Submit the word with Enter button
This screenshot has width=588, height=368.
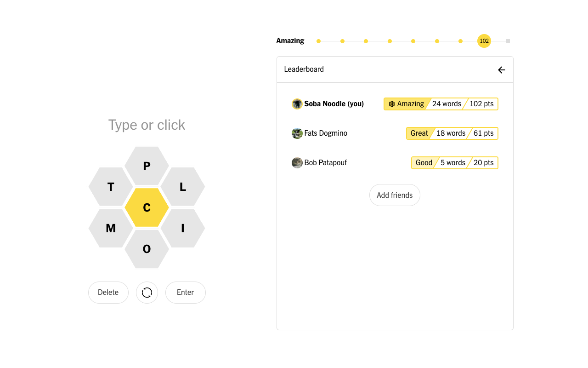[186, 293]
